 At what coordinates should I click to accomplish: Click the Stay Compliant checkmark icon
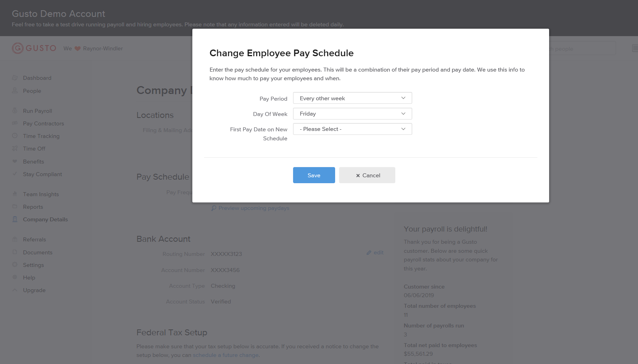15,174
